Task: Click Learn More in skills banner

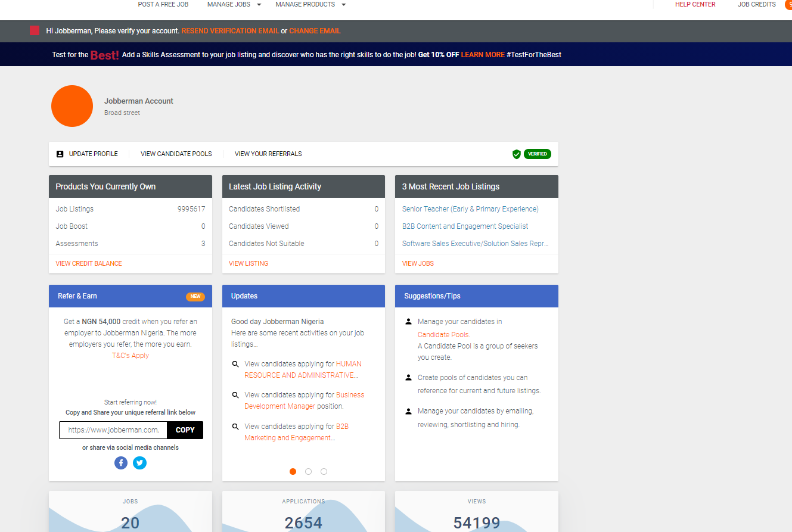Action: 483,55
